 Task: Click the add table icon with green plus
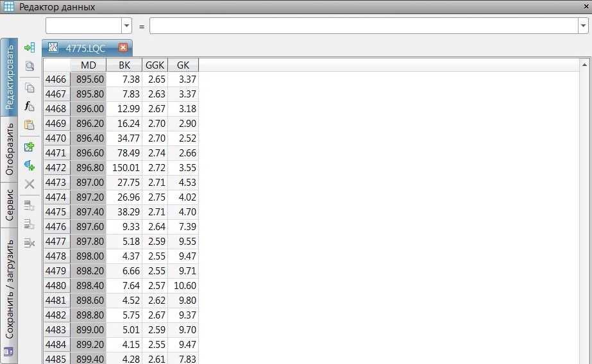coord(30,147)
